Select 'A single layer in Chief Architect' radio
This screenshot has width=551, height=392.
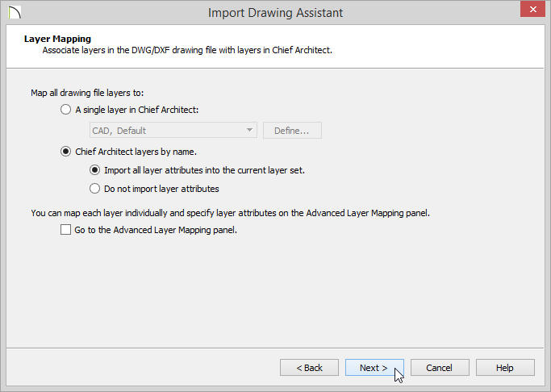65,110
